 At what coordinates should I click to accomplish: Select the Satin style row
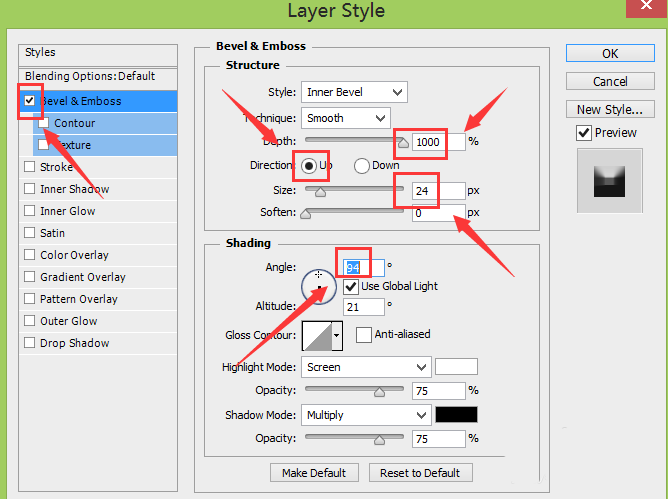click(x=98, y=233)
